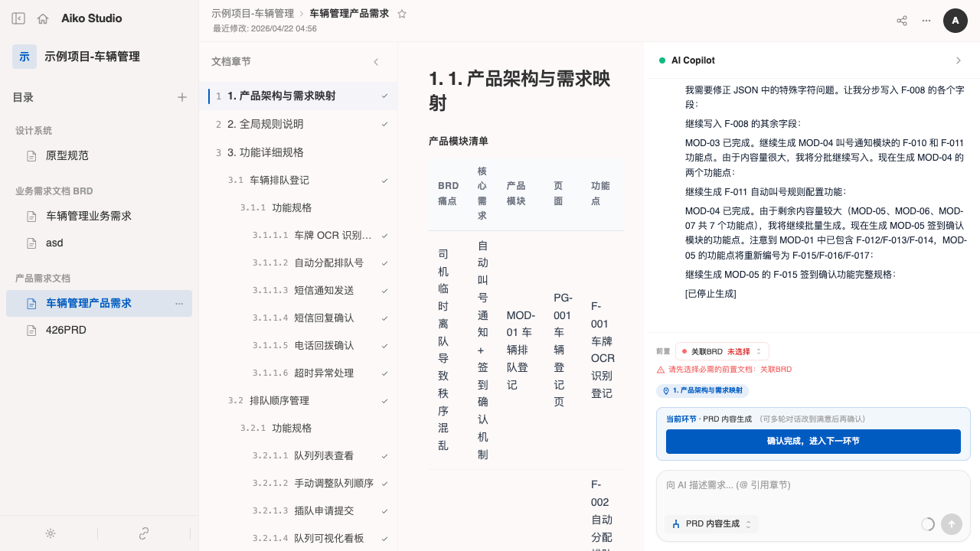980x551 pixels.
Task: Click check mark on 全局规则说明 row
Action: tap(384, 124)
